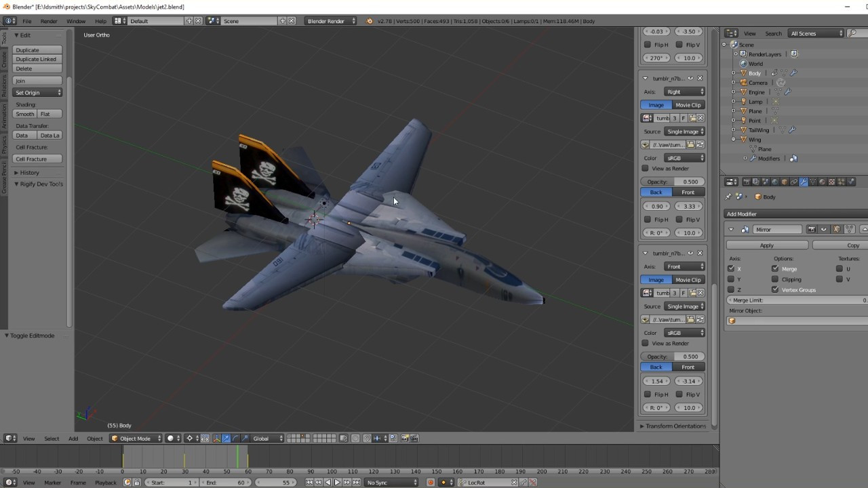The image size is (868, 488).
Task: Open the Modifiers tab wrench icon in Properties
Action: pyautogui.click(x=804, y=182)
